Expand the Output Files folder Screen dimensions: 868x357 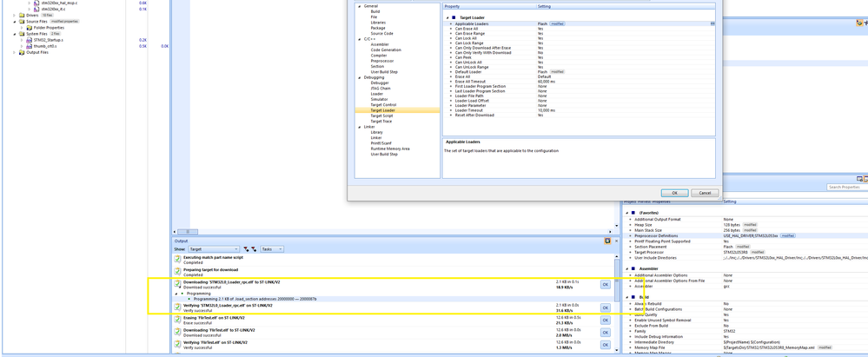pyautogui.click(x=15, y=53)
